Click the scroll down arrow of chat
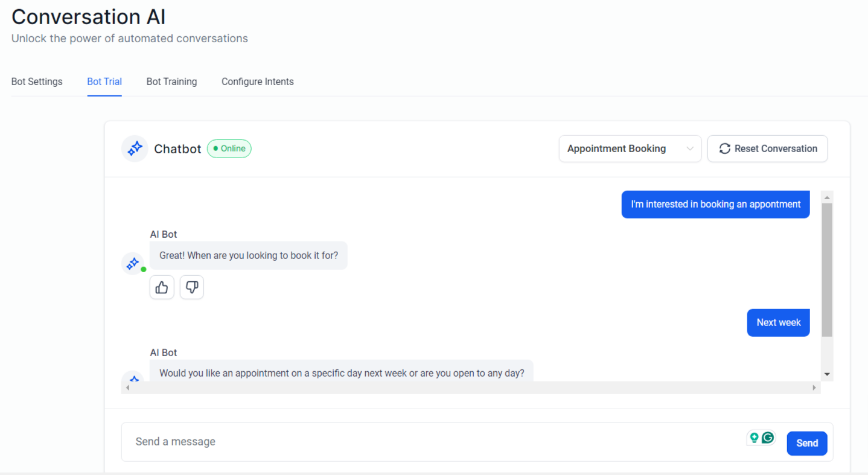868x475 pixels. point(827,374)
